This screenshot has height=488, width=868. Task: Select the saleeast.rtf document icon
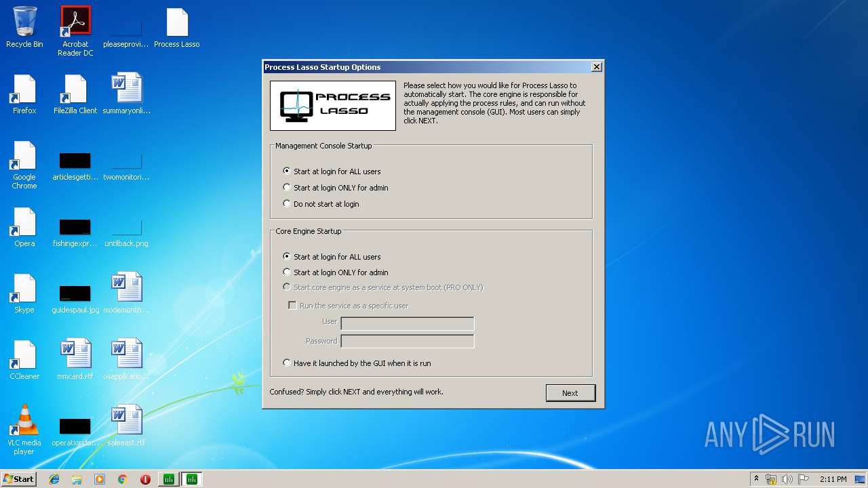[127, 426]
